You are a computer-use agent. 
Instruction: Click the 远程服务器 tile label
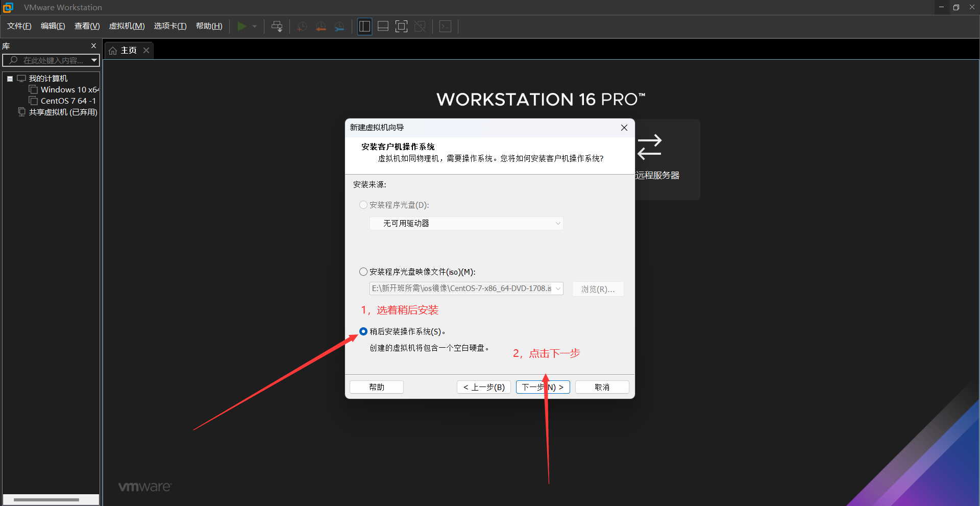[x=657, y=175]
